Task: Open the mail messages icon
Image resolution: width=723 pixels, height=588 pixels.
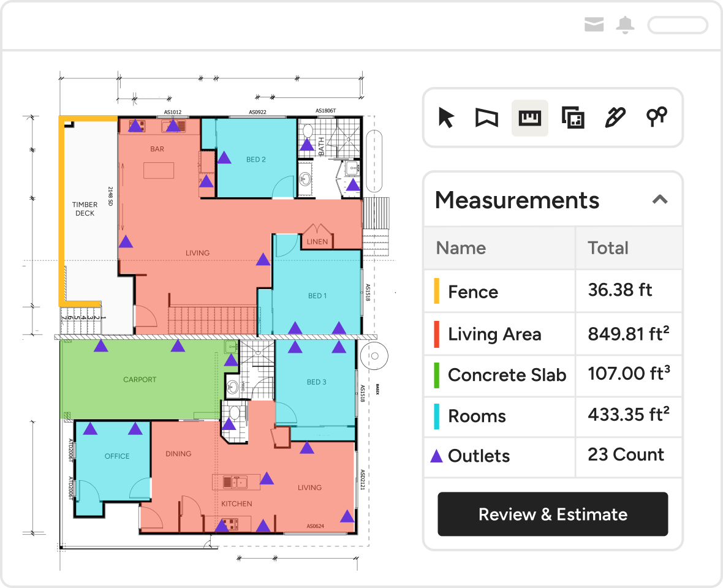Action: point(594,25)
